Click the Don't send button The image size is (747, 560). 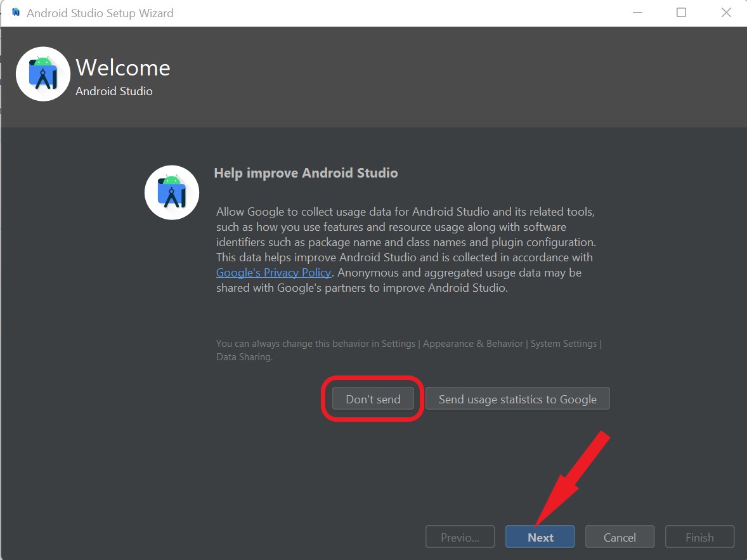click(x=372, y=399)
